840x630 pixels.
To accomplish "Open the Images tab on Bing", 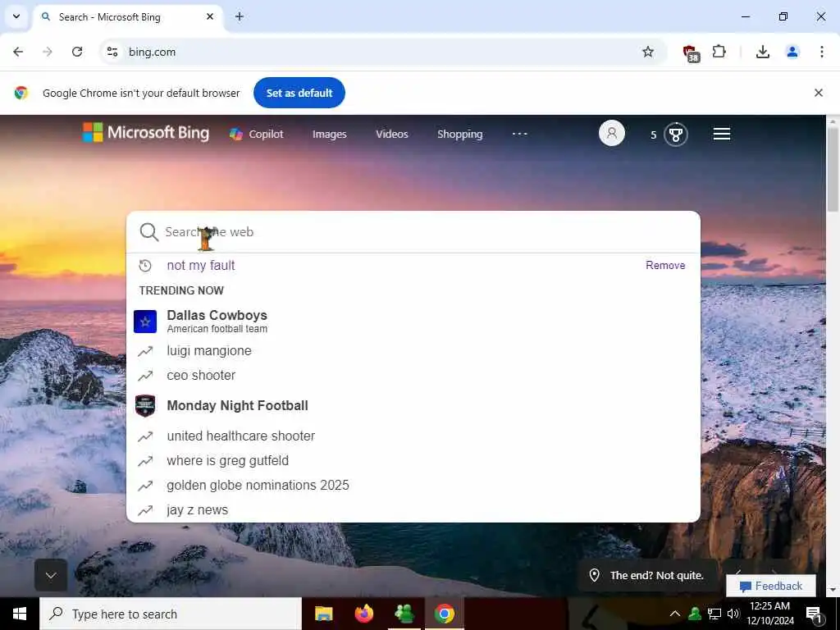I will [x=330, y=135].
